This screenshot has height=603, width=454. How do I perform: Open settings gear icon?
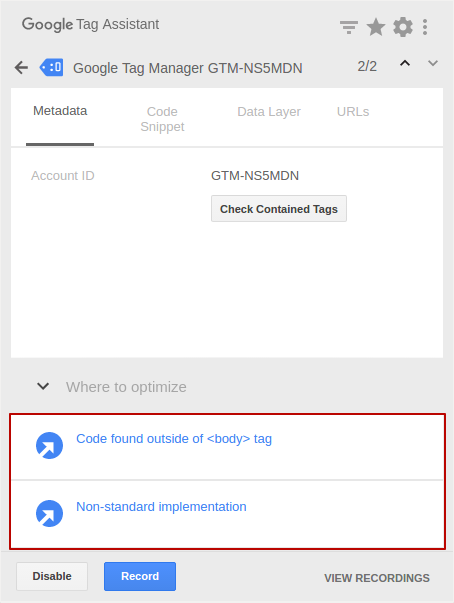click(x=403, y=27)
